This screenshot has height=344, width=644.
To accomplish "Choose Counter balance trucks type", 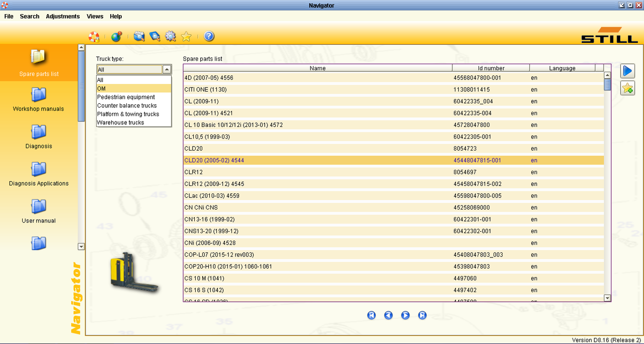I will (x=134, y=106).
